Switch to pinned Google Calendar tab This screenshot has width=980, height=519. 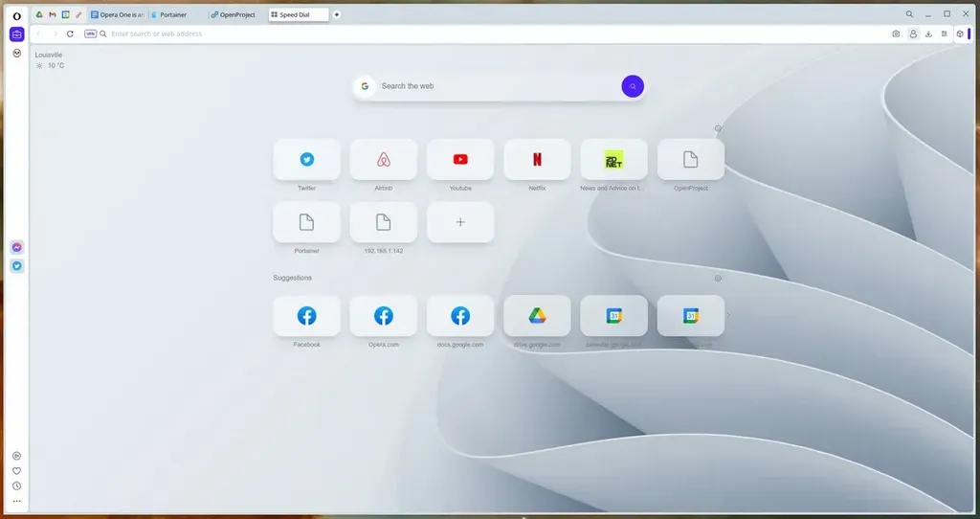tap(66, 14)
